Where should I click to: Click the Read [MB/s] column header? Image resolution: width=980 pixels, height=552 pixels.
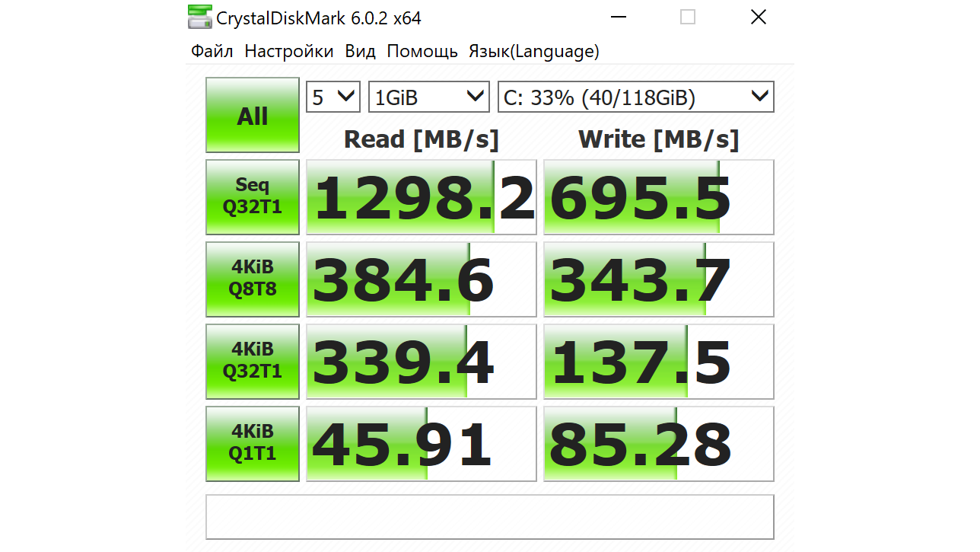[x=422, y=139]
